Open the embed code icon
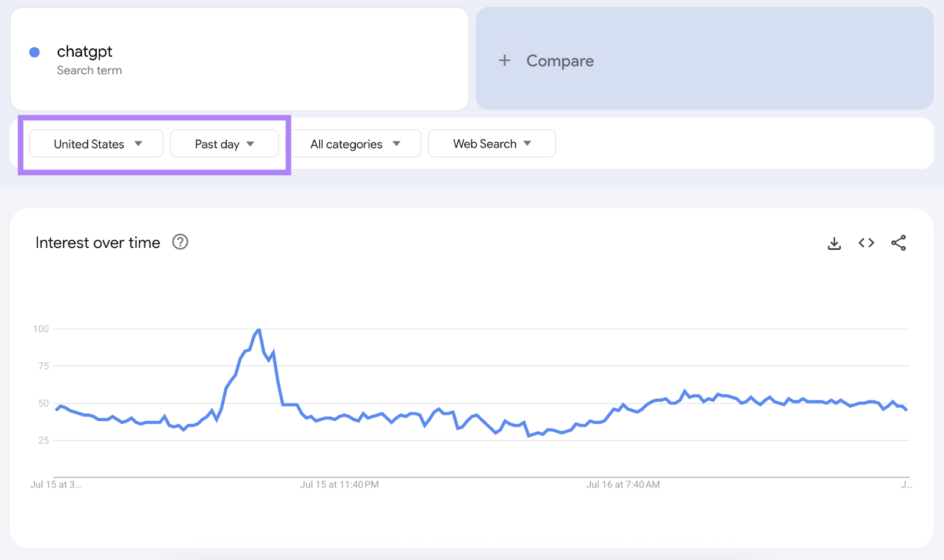Screen dimensions: 944x560 866,243
